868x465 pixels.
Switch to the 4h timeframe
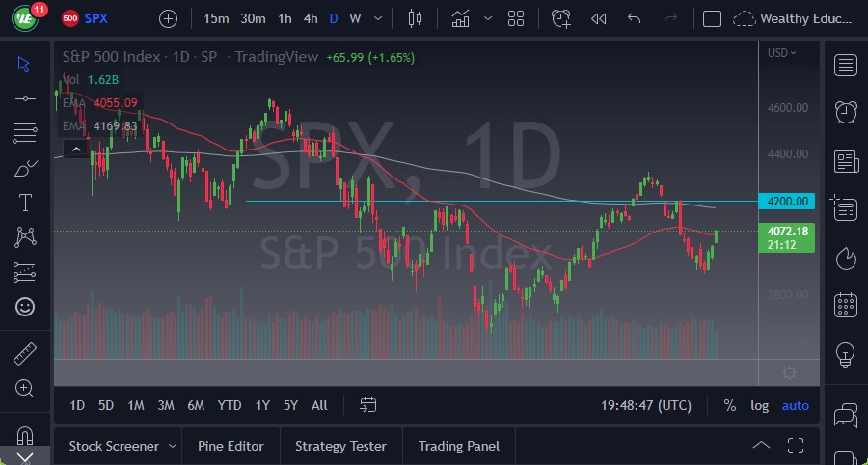311,19
